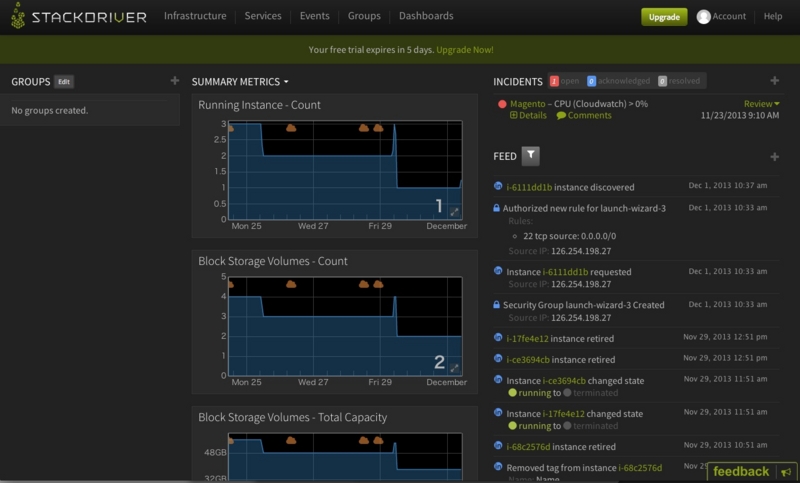Click the 22 tcp source: 0.0.0.0/0 rule text

[x=569, y=236]
